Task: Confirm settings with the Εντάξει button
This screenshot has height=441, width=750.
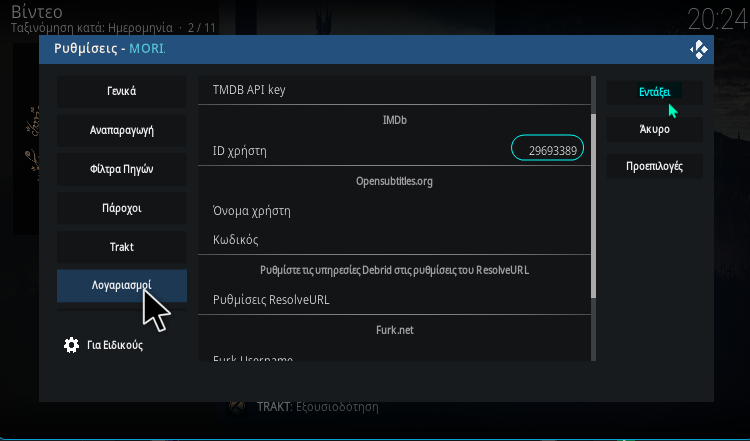Action: click(654, 92)
